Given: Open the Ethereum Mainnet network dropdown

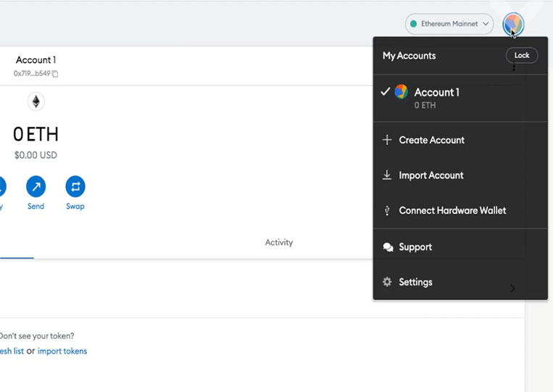Looking at the screenshot, I should [449, 24].
